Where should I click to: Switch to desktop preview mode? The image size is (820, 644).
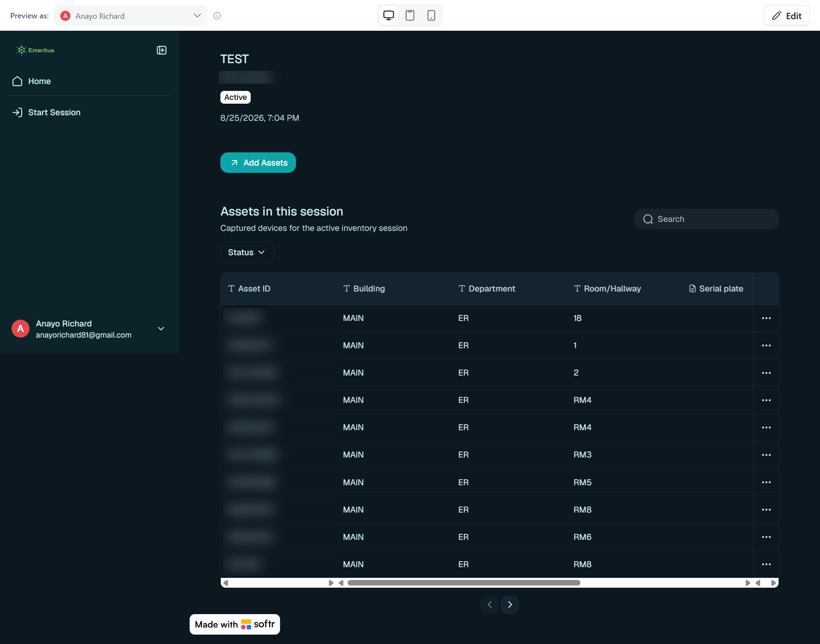point(389,16)
